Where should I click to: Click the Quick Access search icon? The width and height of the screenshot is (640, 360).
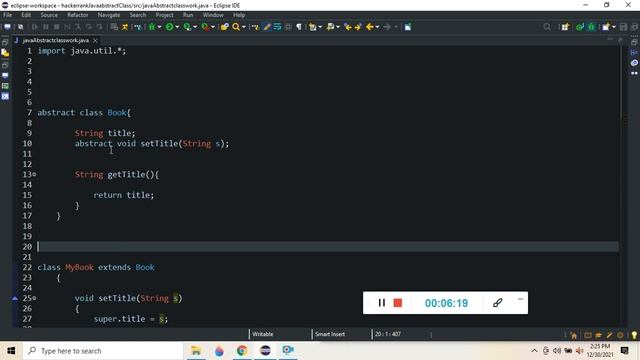547,27
